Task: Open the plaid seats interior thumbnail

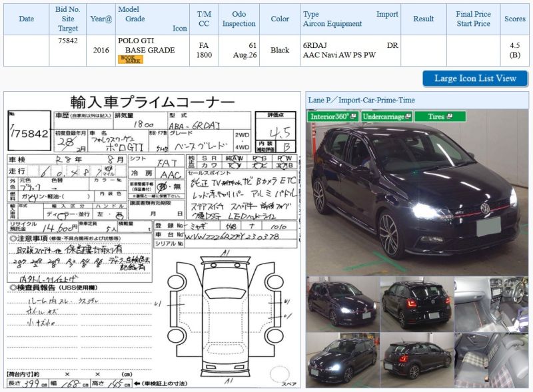Action: (492, 360)
